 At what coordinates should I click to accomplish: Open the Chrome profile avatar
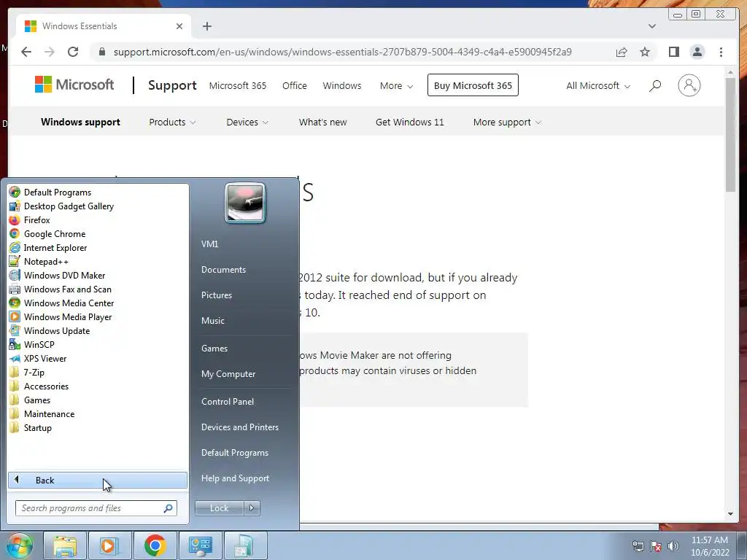[697, 52]
